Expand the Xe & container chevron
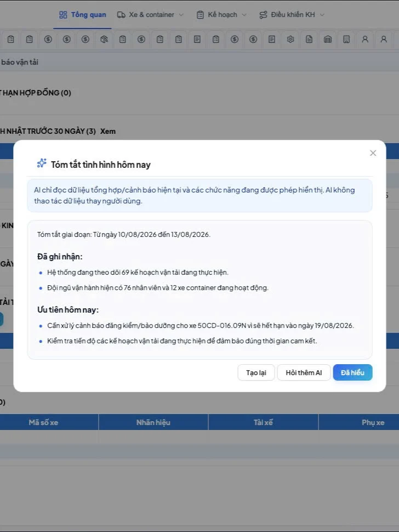 click(181, 15)
